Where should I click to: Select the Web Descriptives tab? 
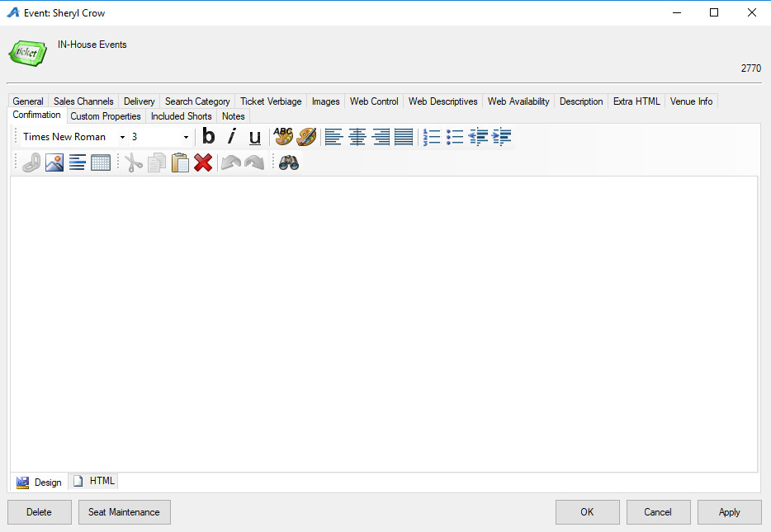point(443,101)
